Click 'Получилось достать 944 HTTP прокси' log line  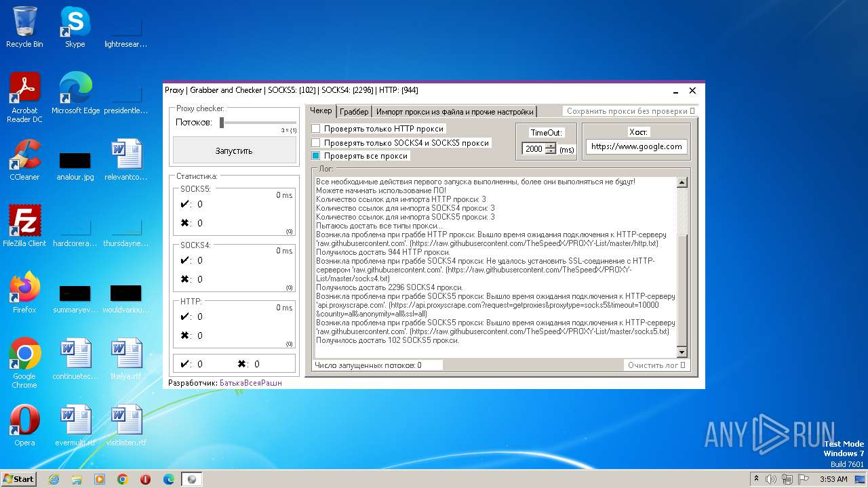383,252
